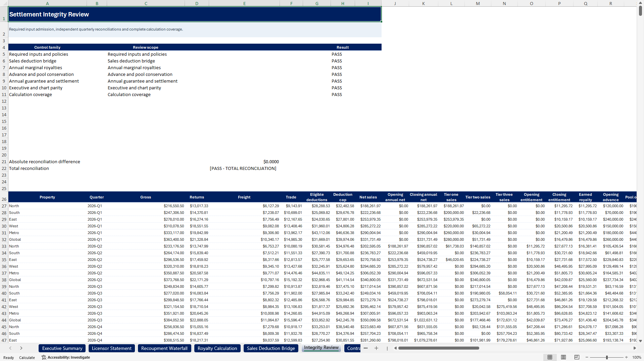Go to the previous sheet tab arrow
The width and height of the screenshot is (644, 361).
(x=10, y=348)
